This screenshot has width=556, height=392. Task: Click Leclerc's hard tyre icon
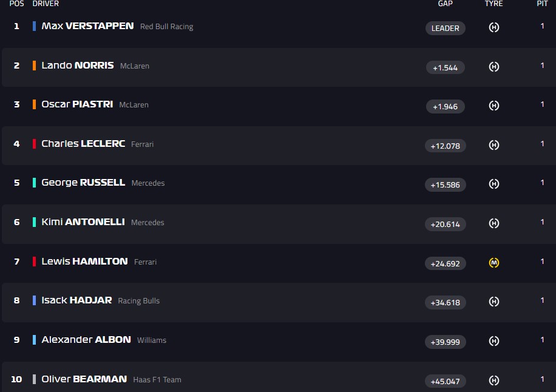[494, 145]
